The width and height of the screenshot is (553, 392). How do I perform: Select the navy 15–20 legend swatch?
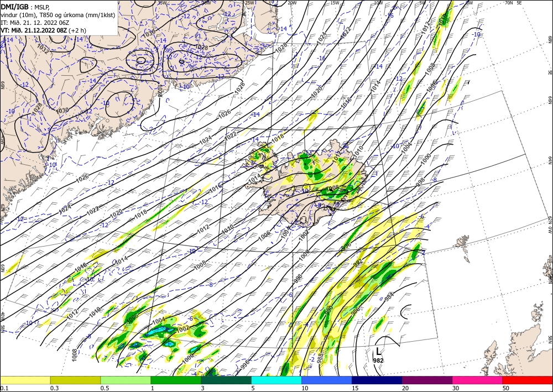click(377, 380)
